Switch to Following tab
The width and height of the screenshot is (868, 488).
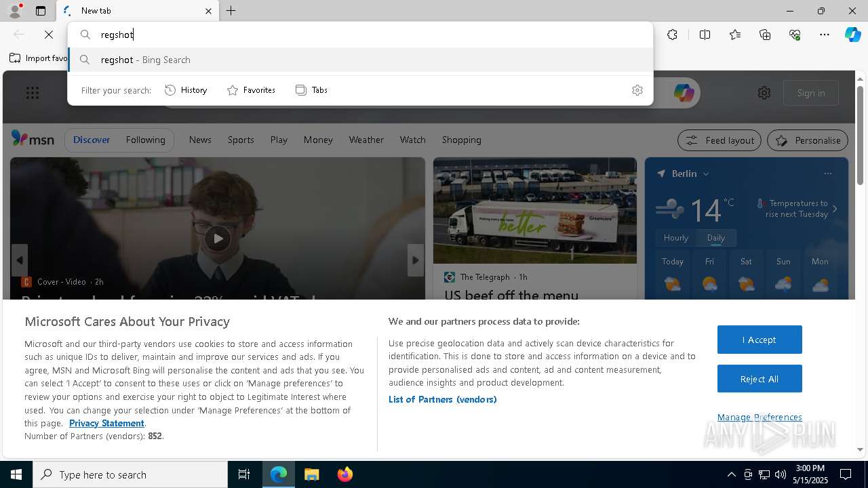click(145, 140)
